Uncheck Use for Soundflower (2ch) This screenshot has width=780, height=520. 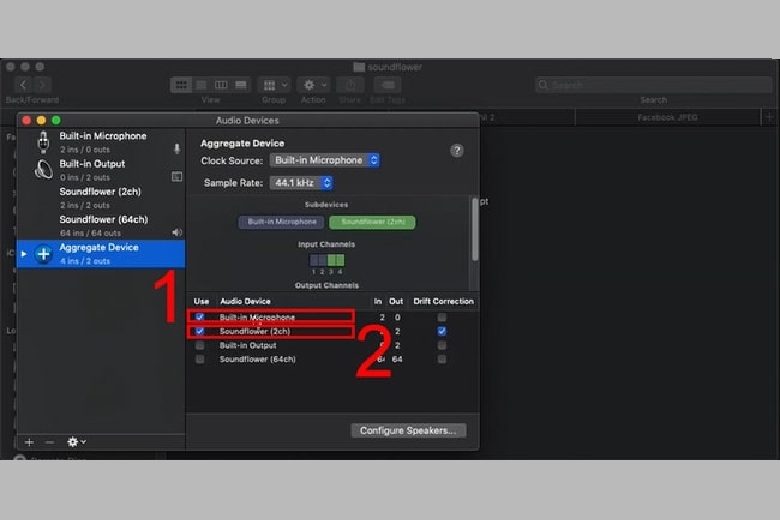200,331
